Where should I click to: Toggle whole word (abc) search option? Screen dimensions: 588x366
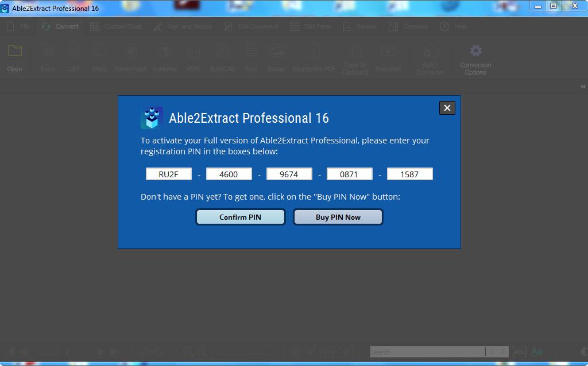pos(519,352)
